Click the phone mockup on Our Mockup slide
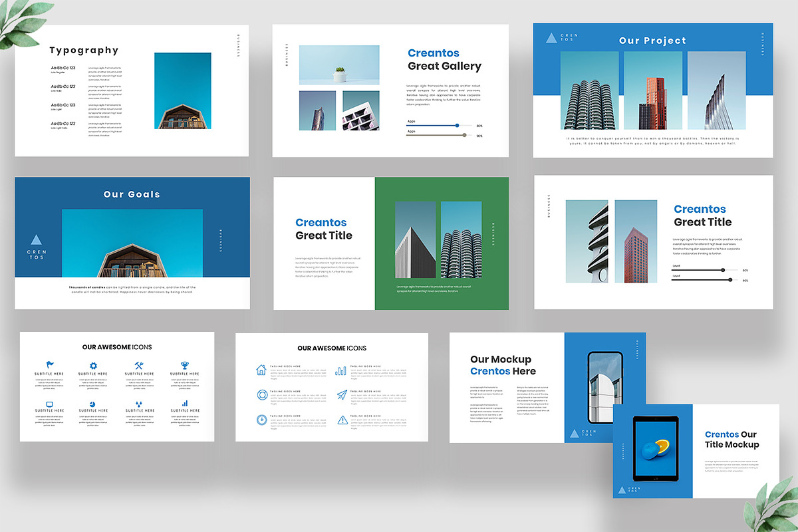This screenshot has width=798, height=532. (x=605, y=388)
